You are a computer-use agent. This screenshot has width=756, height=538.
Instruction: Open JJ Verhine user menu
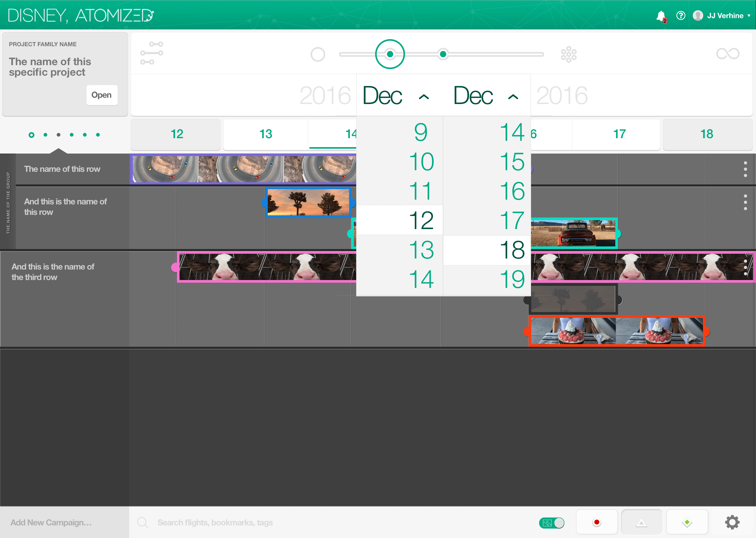(x=722, y=15)
